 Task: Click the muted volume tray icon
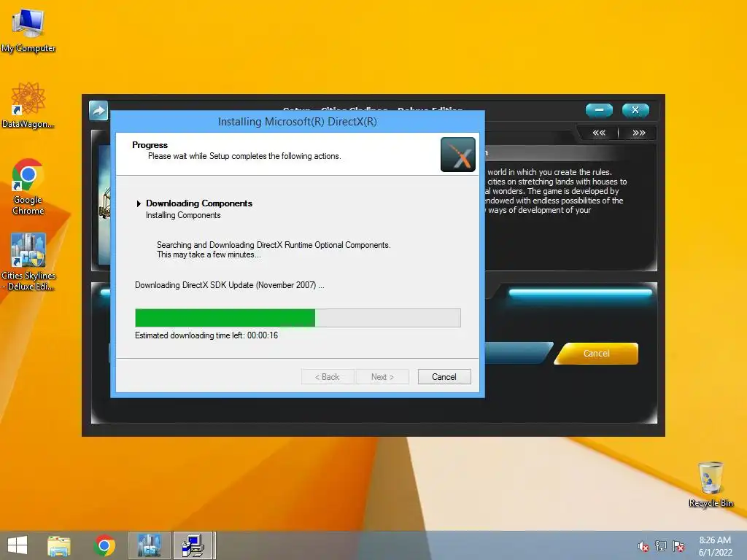click(643, 546)
